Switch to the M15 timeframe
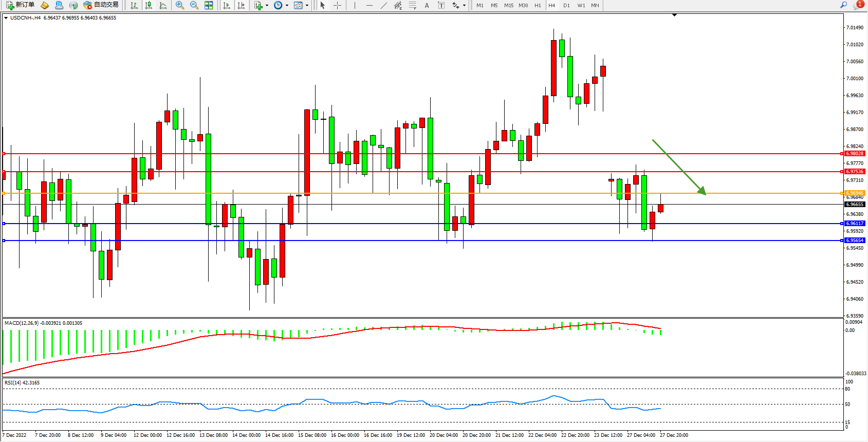 [509, 5]
